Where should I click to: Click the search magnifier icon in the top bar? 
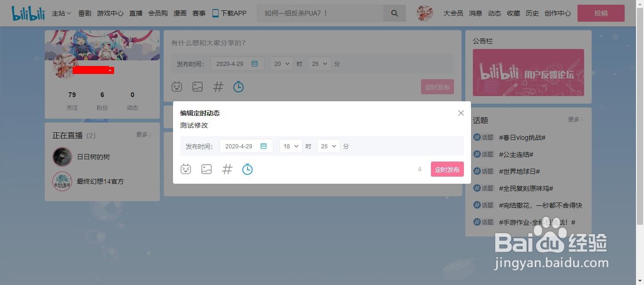(394, 13)
